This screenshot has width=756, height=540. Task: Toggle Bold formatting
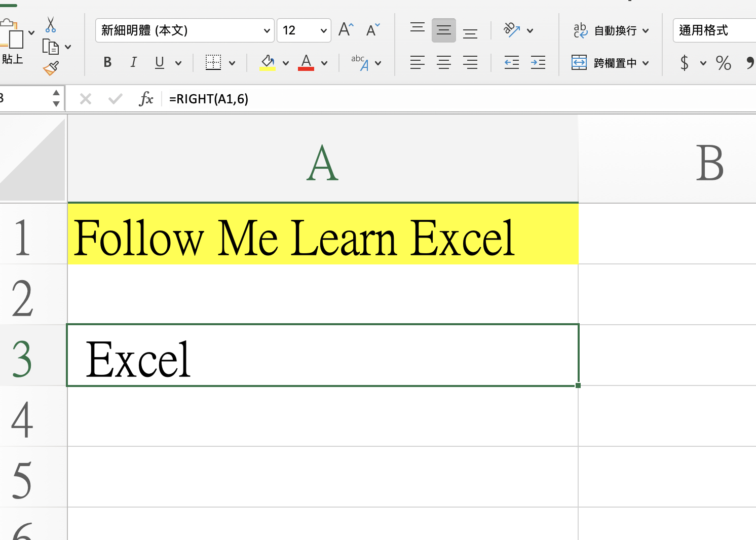pos(107,62)
